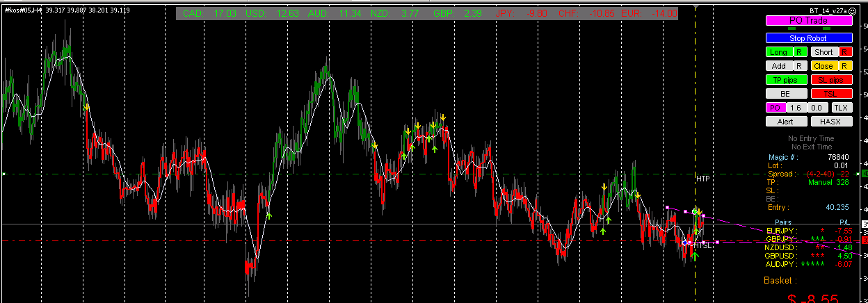Click the TLX button
Viewport: 868px width, 303px height.
[x=842, y=108]
